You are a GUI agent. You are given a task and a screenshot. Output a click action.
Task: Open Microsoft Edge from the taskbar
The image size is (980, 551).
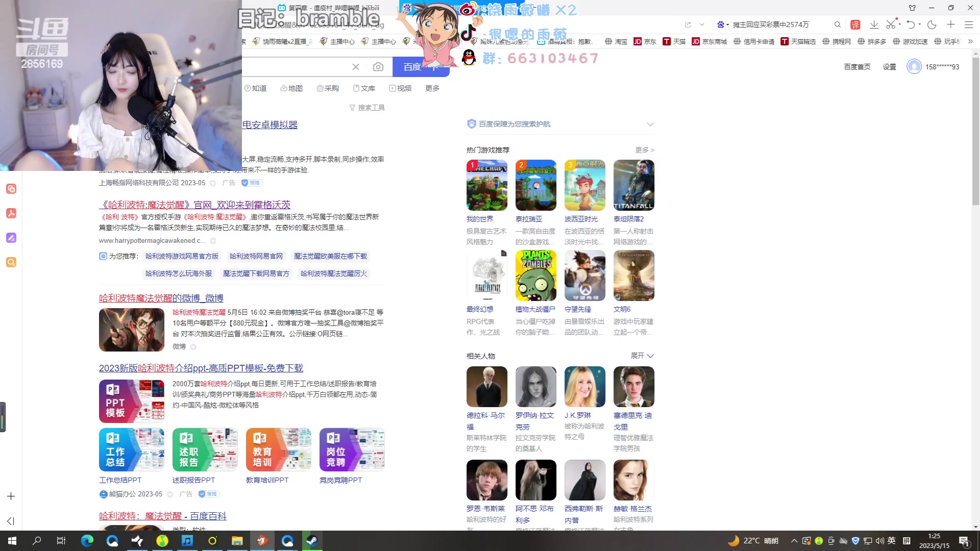tap(87, 541)
